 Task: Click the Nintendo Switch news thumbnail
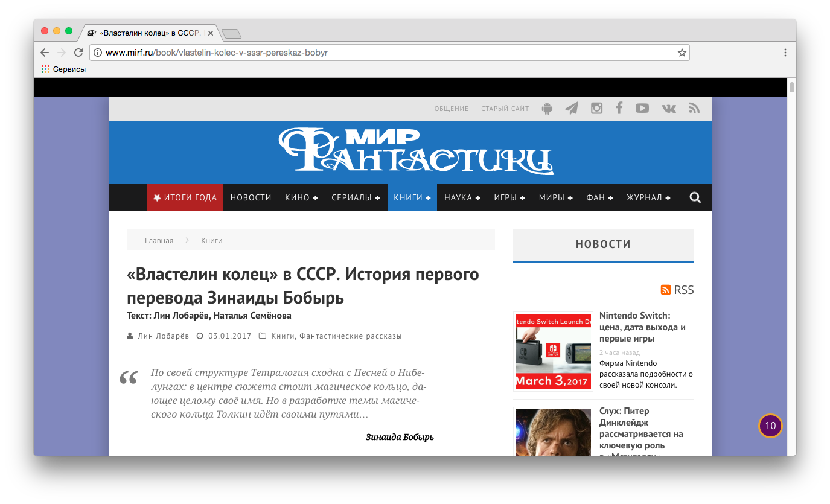[553, 351]
